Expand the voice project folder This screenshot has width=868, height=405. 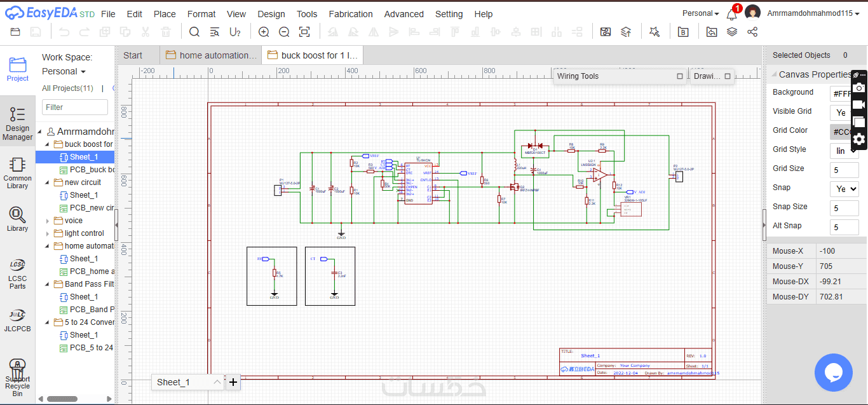(48, 221)
